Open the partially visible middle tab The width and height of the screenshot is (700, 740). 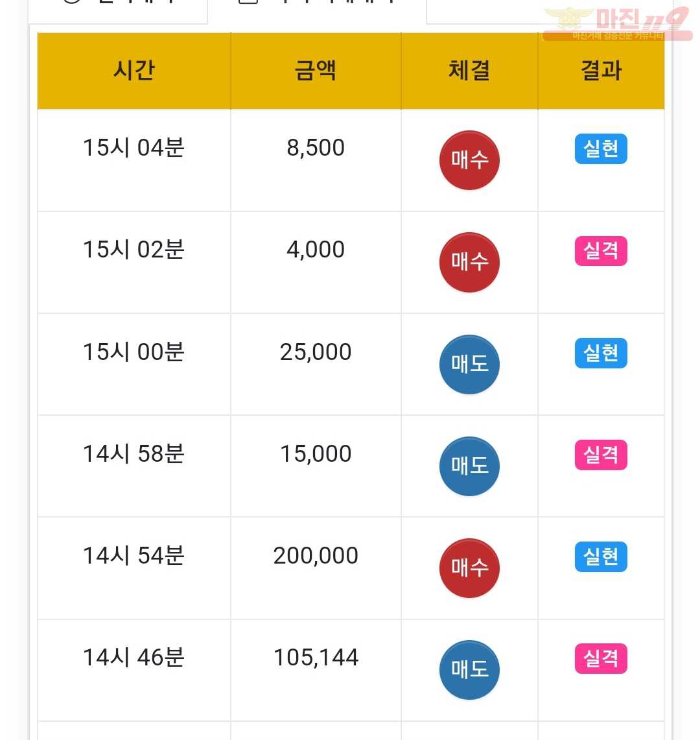pos(317,11)
